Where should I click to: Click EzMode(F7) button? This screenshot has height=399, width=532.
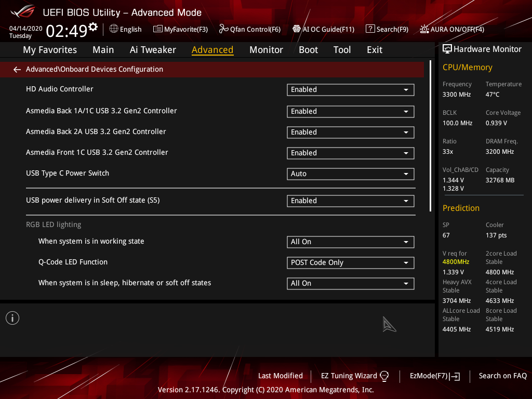pos(435,376)
